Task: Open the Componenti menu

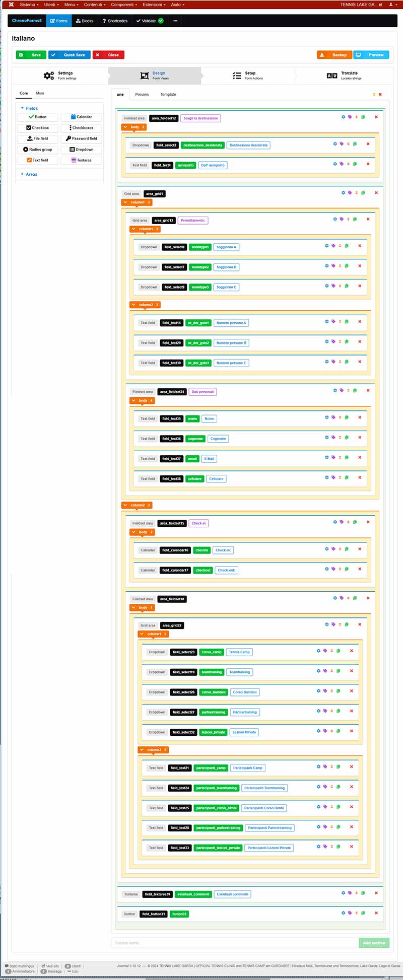Action: pyautogui.click(x=124, y=5)
